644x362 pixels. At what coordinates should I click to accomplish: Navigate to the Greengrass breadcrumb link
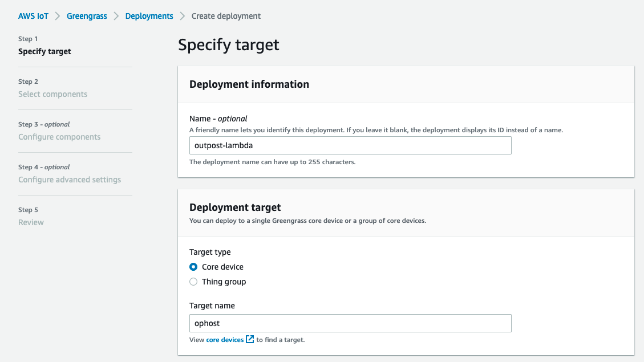click(x=87, y=16)
